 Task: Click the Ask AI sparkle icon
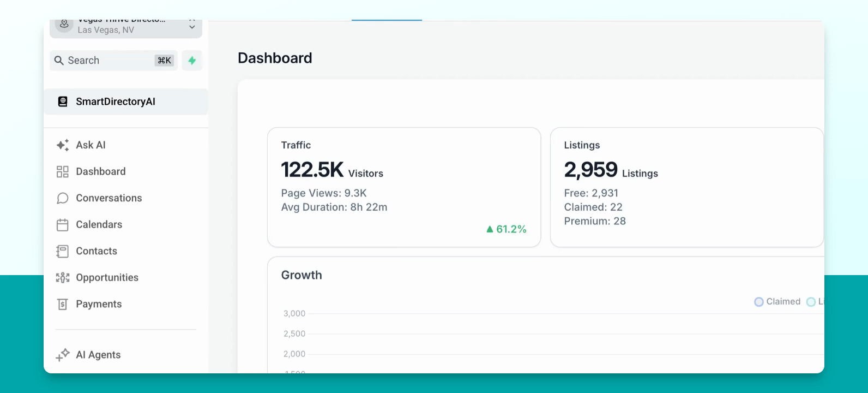click(x=63, y=145)
